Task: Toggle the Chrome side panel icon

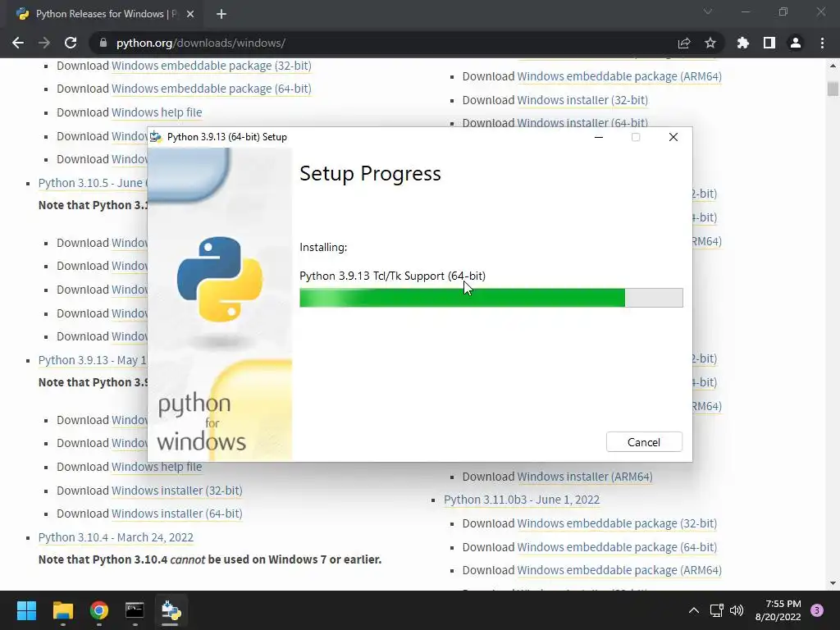Action: click(x=769, y=43)
